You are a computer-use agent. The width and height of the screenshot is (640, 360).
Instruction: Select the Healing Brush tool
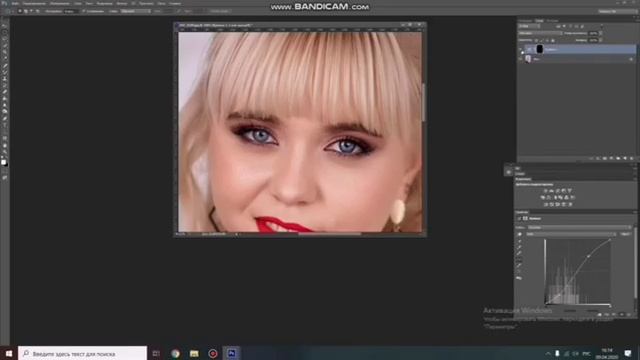(4, 66)
